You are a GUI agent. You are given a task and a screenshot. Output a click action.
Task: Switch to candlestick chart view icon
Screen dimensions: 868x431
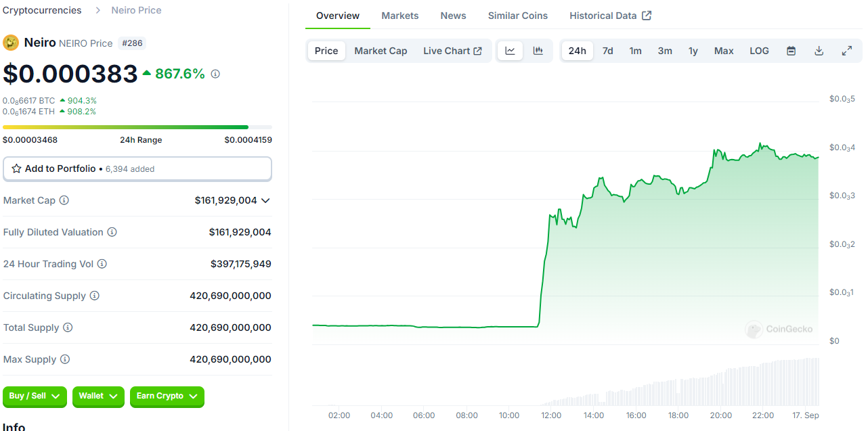(x=538, y=51)
